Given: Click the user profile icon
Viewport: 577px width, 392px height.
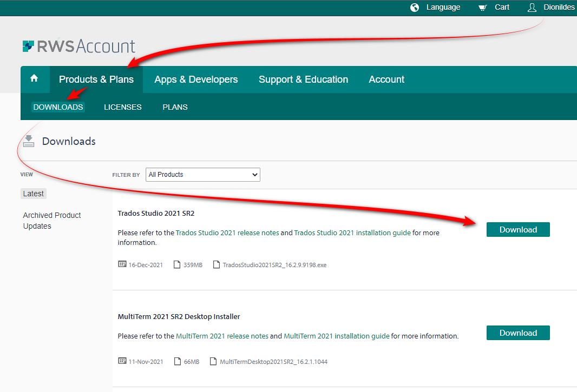Looking at the screenshot, I should coord(532,8).
